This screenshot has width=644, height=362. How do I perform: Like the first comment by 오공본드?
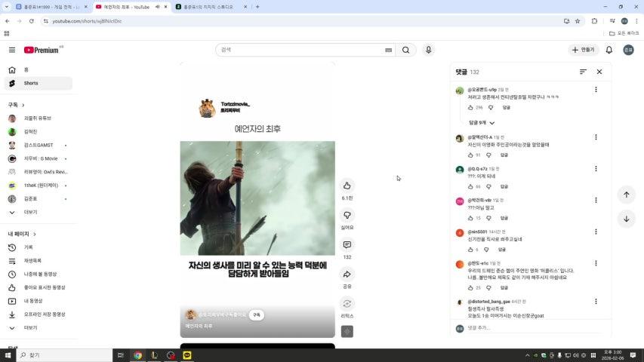470,108
